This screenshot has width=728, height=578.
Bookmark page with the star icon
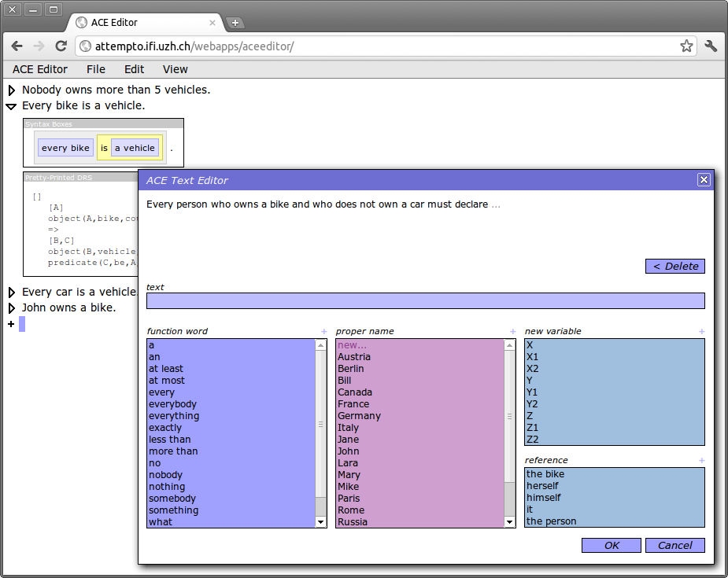pos(686,46)
